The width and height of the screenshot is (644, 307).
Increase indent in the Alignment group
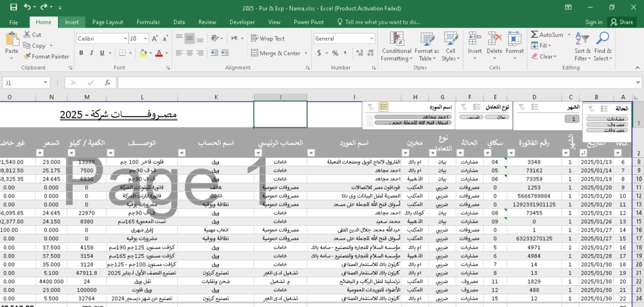(x=226, y=53)
